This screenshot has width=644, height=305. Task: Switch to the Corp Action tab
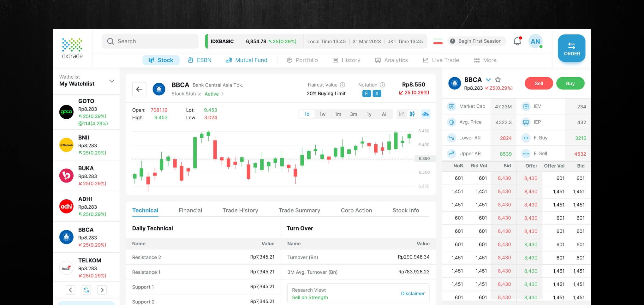click(356, 210)
